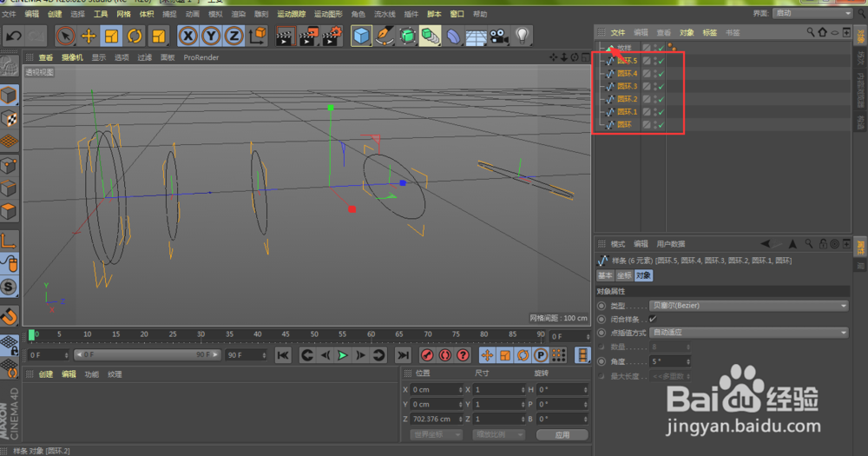Click Z position field 702.376 cm
This screenshot has height=456, width=868.
437,419
